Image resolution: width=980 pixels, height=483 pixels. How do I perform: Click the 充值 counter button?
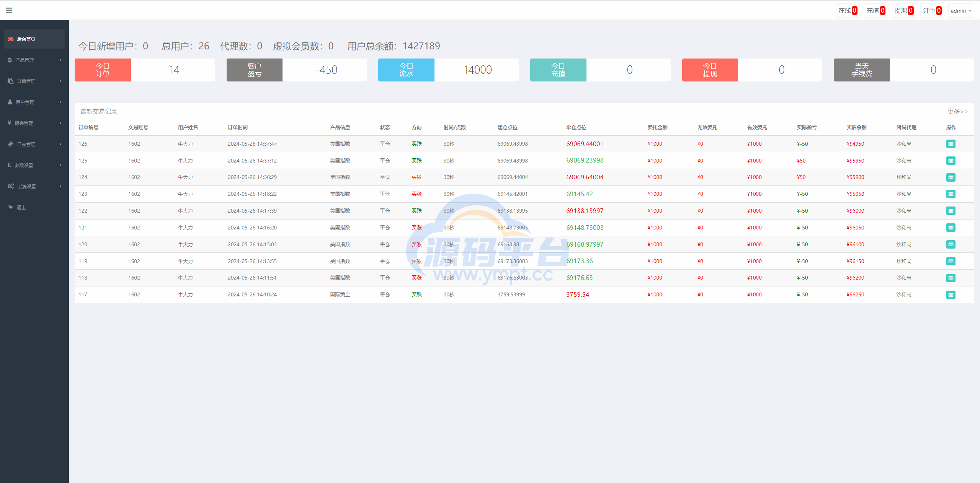[x=876, y=11]
